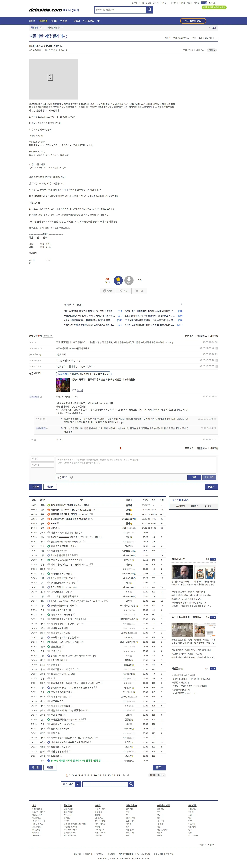The height and width of the screenshot is (868, 247).
Task: Click 갤주소 복사 link
Action: coord(197,38)
